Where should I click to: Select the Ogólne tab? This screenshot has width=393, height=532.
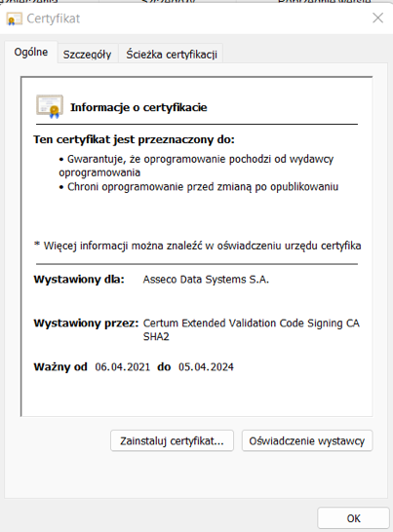(x=31, y=53)
